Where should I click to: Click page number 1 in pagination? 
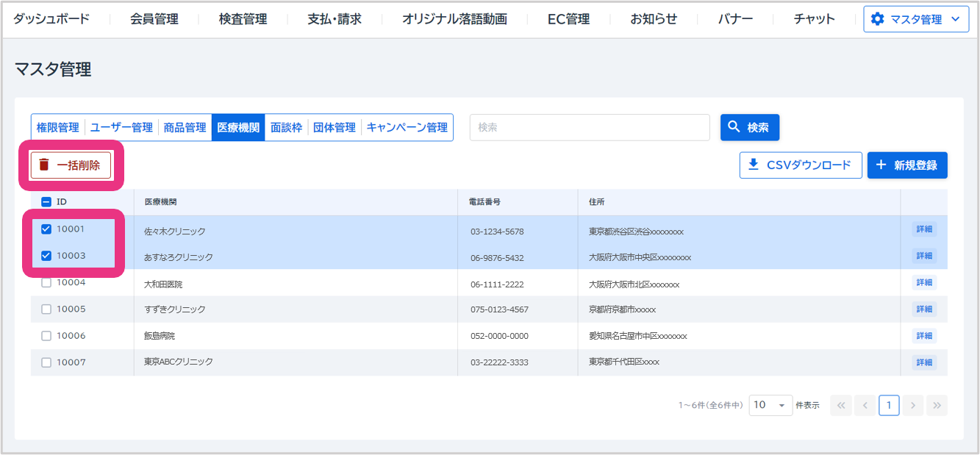pyautogui.click(x=889, y=405)
